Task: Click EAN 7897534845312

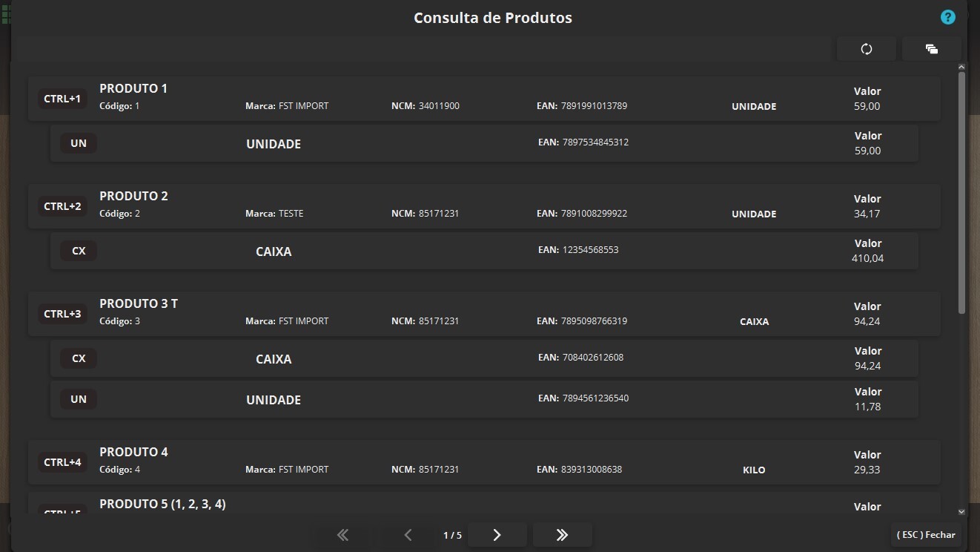Action: (x=583, y=142)
